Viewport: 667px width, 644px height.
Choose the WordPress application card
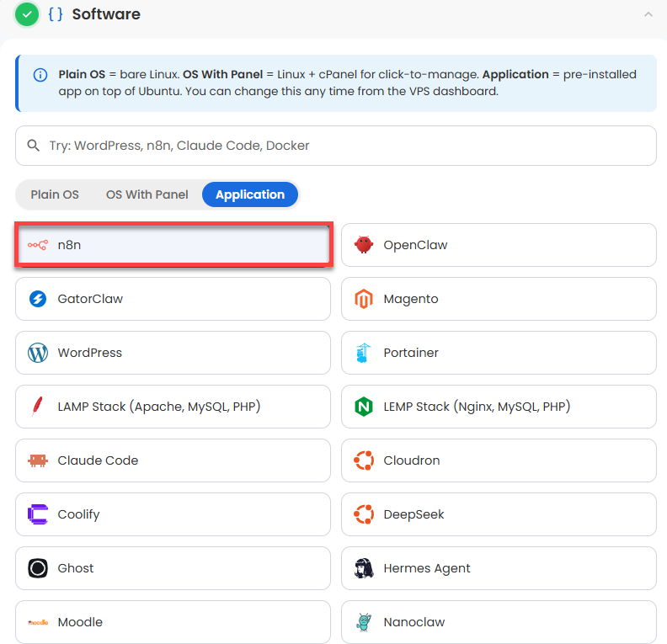173,353
